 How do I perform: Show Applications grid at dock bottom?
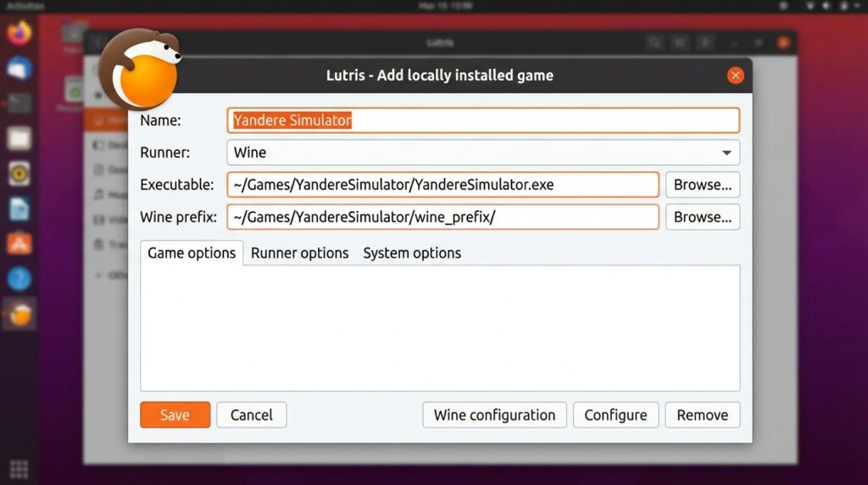tap(19, 469)
